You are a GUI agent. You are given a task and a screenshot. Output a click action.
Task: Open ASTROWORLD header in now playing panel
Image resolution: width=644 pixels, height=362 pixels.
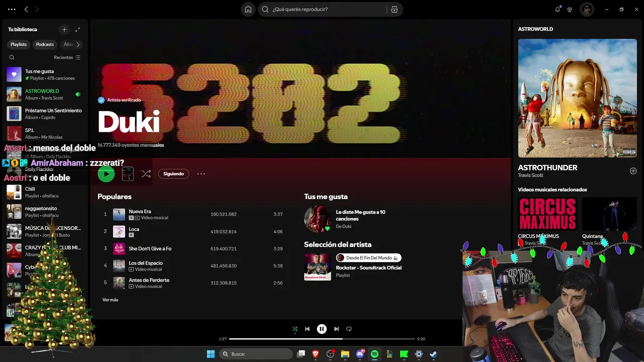coord(535,29)
